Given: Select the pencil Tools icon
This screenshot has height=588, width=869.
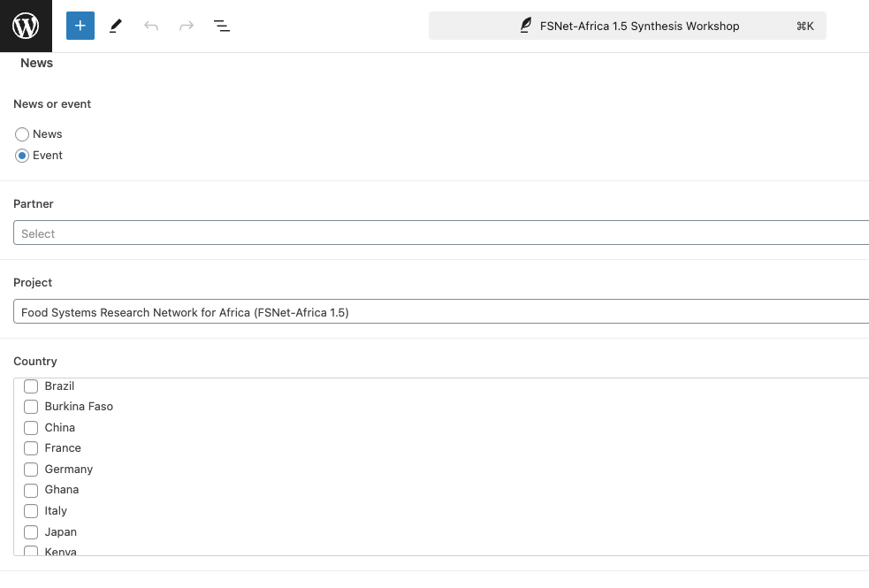Looking at the screenshot, I should [x=116, y=26].
